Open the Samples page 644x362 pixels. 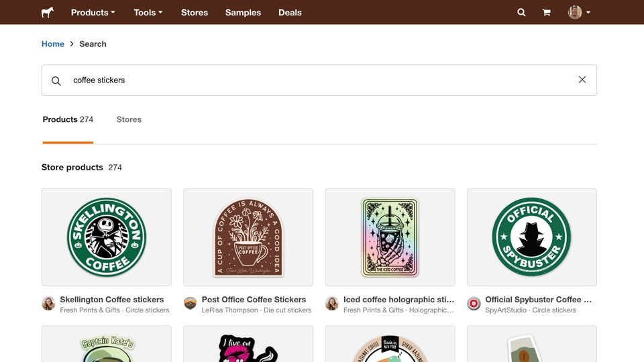[x=243, y=12]
